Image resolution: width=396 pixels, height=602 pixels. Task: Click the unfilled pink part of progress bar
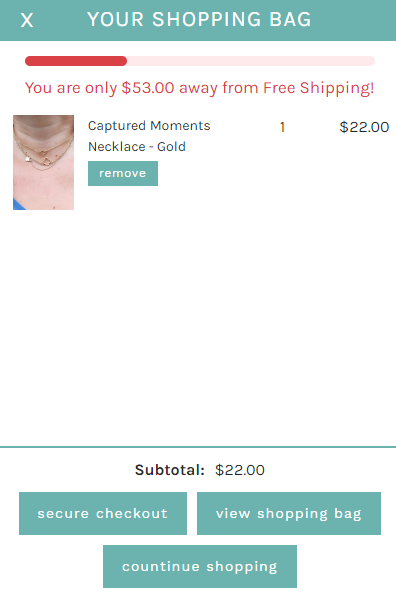click(x=251, y=61)
